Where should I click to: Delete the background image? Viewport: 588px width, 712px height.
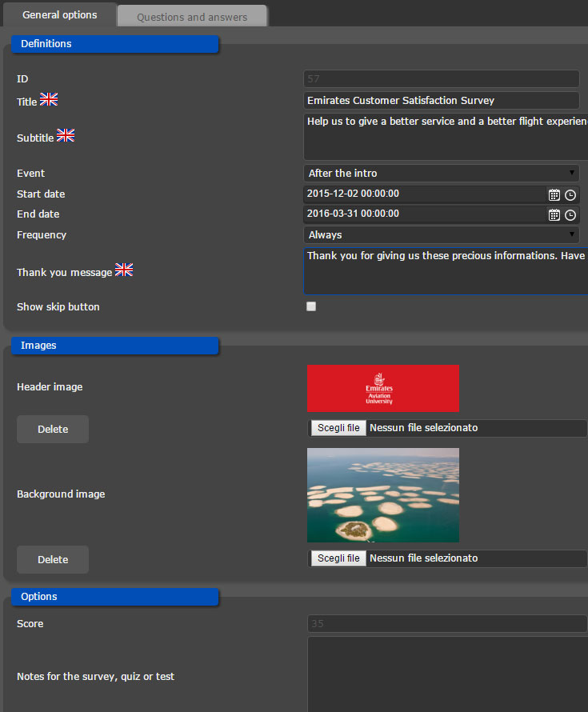[x=53, y=560]
